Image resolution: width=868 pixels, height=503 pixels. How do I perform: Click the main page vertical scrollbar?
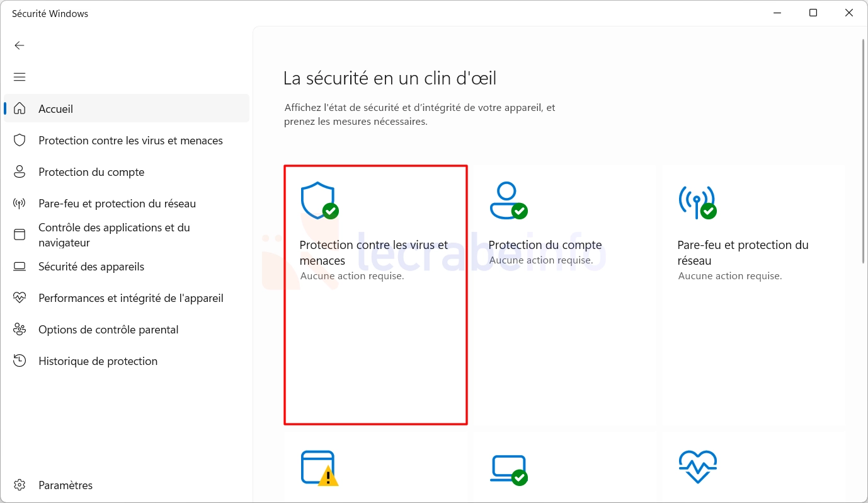(x=863, y=151)
